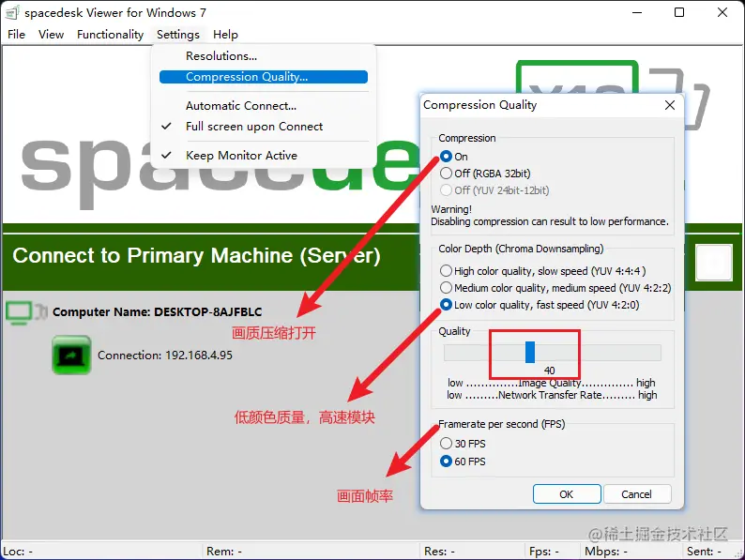Click the Mbps status bar entry
The width and height of the screenshot is (745, 560).
[606, 552]
